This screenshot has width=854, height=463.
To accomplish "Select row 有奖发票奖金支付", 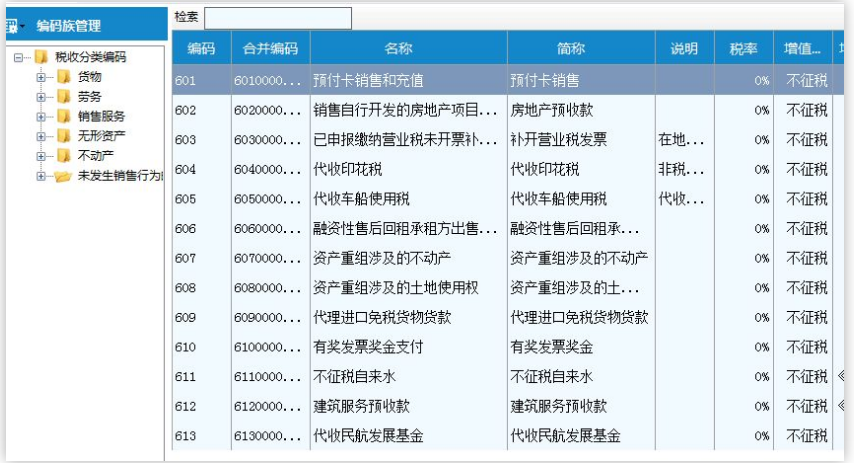I will click(508, 347).
